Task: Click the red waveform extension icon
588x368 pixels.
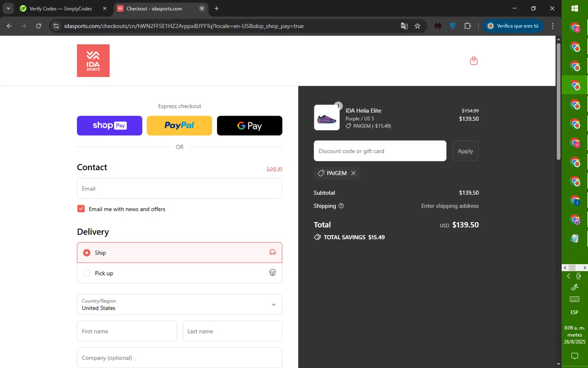Action: (438, 26)
